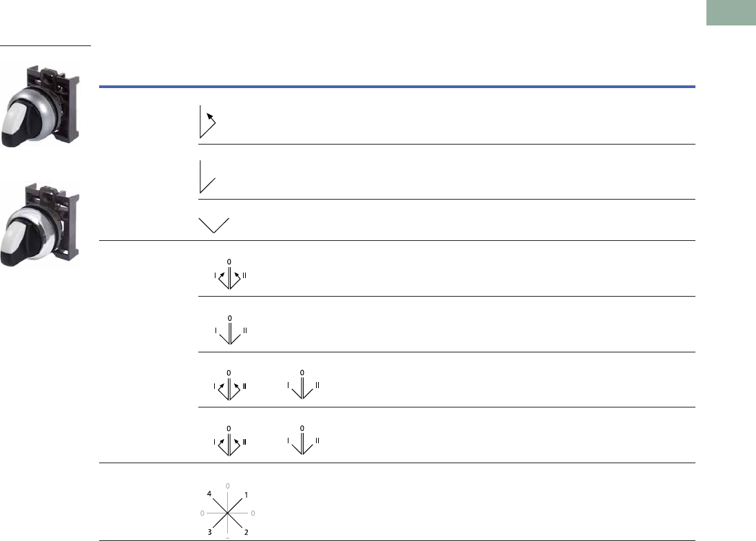Click the number 4 on the cross diagram
The width and height of the screenshot is (756, 541).
pyautogui.click(x=209, y=494)
